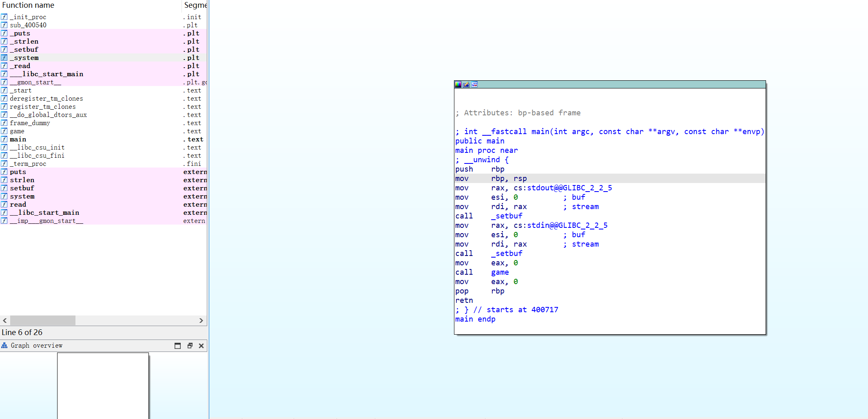Screen dimensions: 868x419
Task: Click the function icon next to _system
Action: pyautogui.click(x=4, y=58)
